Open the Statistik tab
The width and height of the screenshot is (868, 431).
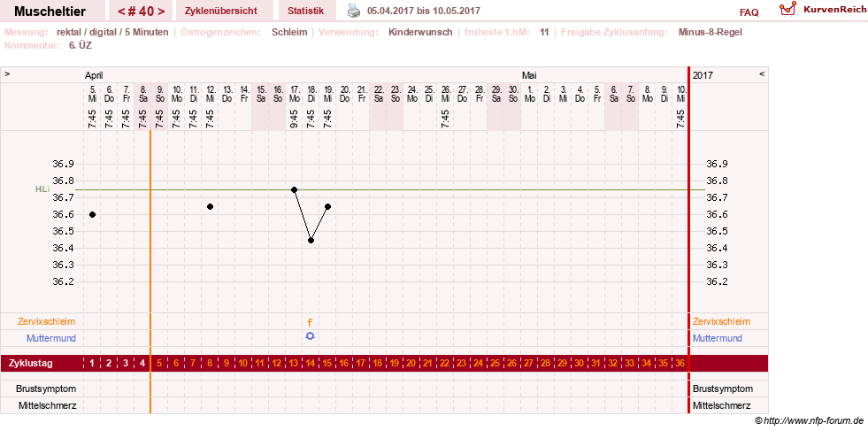coord(305,12)
